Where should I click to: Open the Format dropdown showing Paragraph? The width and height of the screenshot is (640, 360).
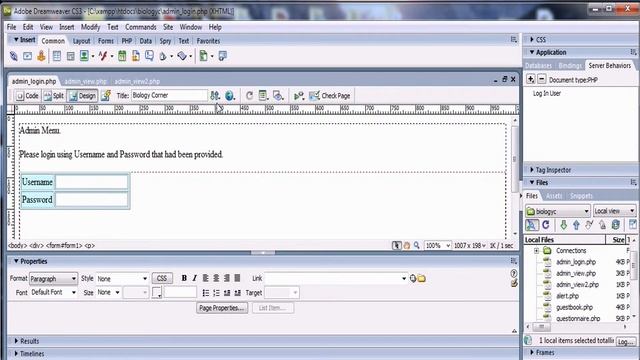pyautogui.click(x=53, y=279)
